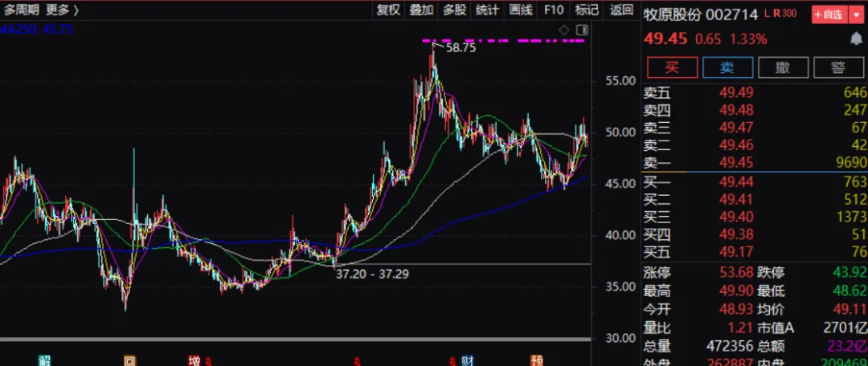The image size is (868, 366).
Task: Open the price alert bell icon
Action: click(x=856, y=39)
